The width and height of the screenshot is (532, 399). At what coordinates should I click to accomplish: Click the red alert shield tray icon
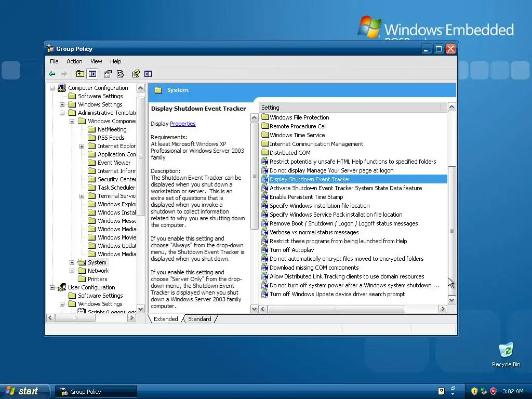(x=494, y=391)
